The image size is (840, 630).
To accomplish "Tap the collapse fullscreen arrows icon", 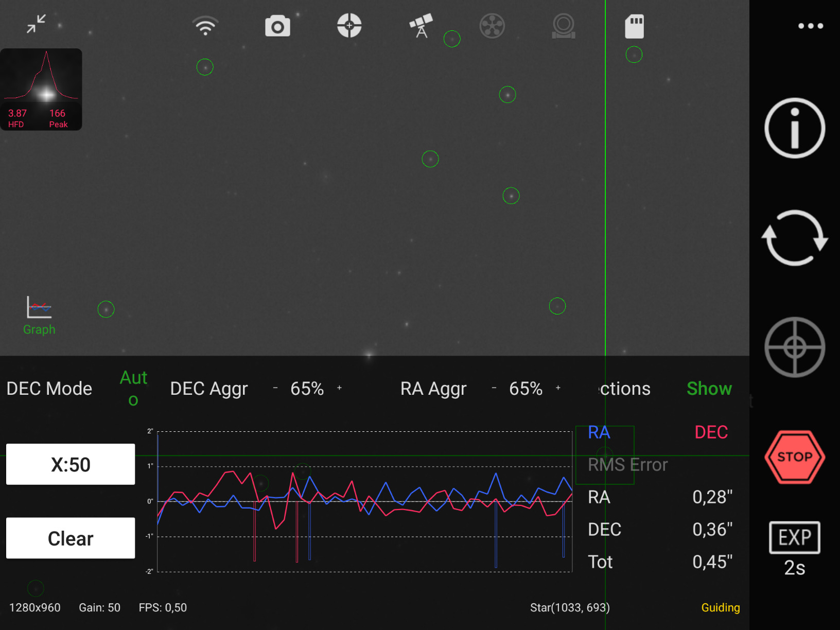I will point(36,24).
